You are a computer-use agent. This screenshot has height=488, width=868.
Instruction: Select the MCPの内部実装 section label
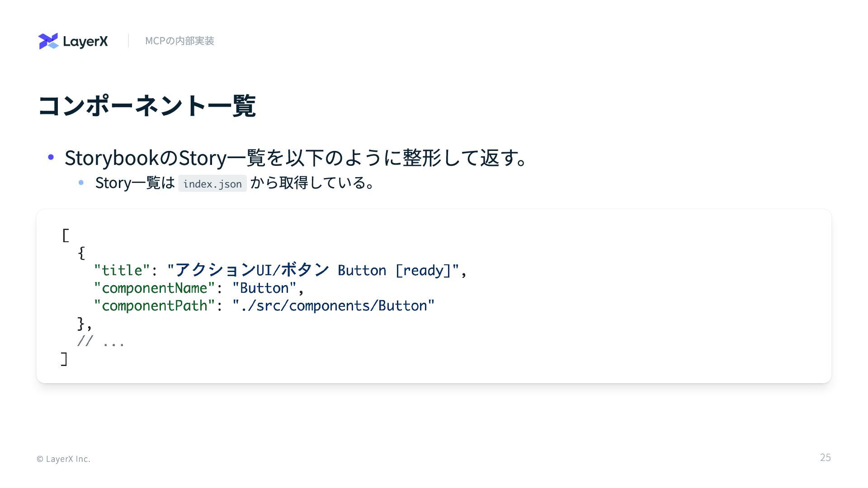click(179, 41)
